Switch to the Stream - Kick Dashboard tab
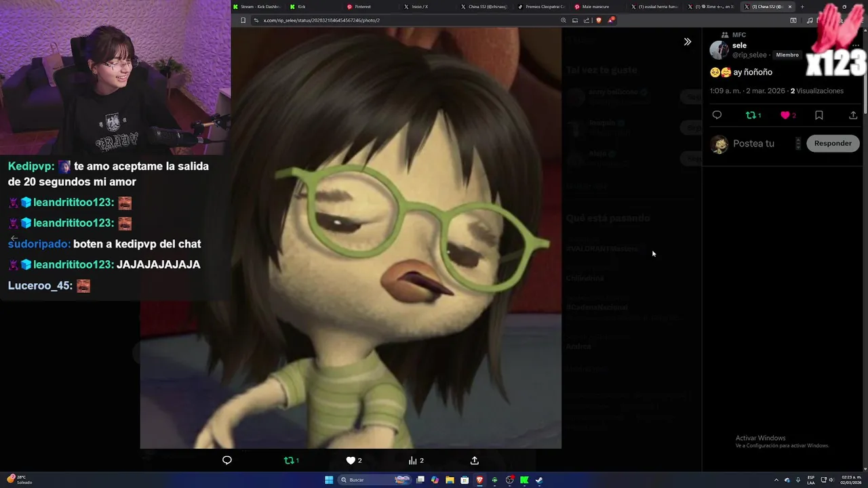 coord(258,7)
